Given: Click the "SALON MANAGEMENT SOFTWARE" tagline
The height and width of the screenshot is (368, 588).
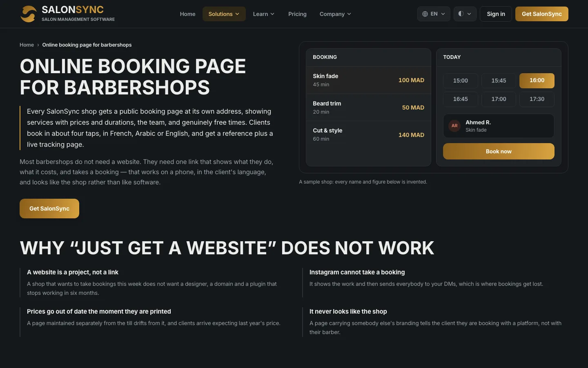Looking at the screenshot, I should pyautogui.click(x=78, y=19).
